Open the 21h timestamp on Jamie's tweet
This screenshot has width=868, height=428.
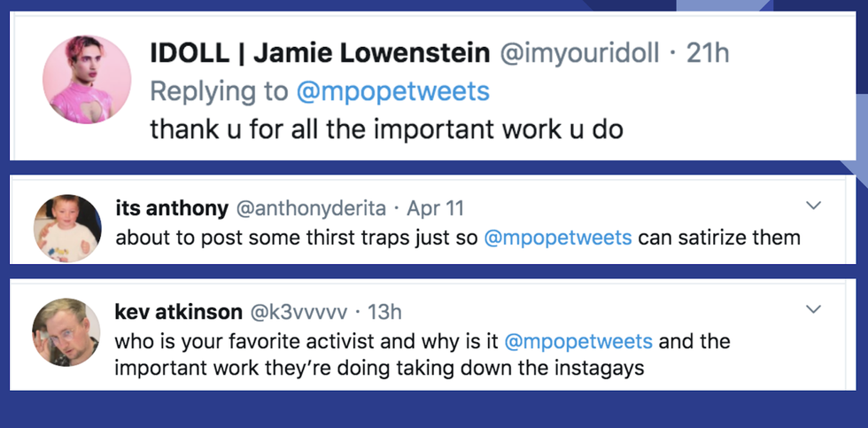pos(708,53)
